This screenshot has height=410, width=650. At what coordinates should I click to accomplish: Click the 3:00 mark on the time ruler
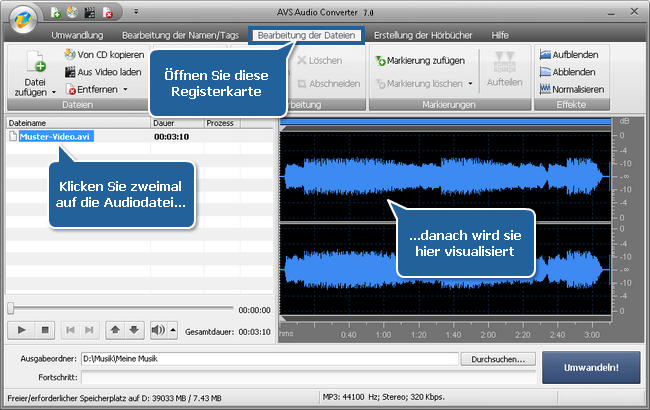tap(592, 335)
